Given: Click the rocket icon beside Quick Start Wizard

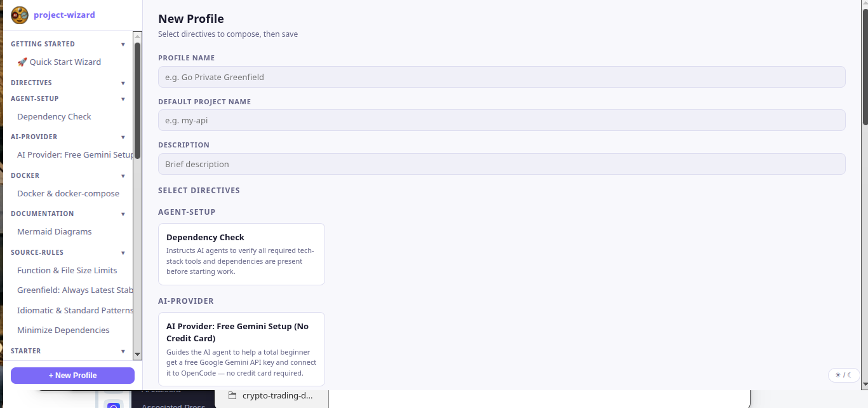Looking at the screenshot, I should tap(22, 62).
